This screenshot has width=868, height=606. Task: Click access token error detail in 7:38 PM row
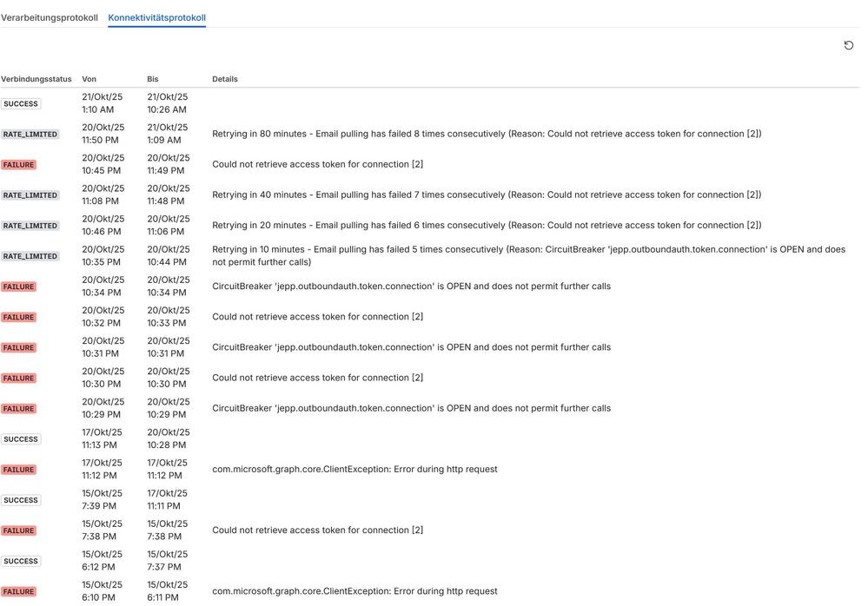tap(318, 530)
